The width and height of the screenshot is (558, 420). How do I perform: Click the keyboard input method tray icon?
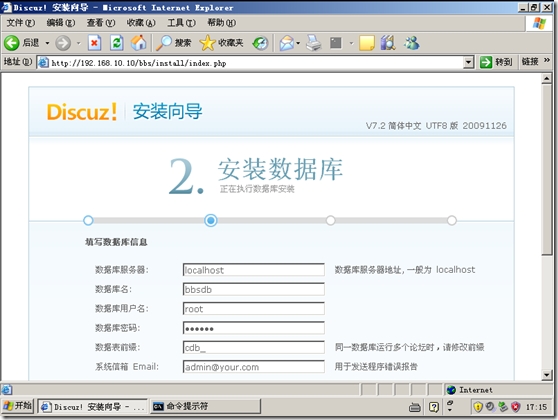415,407
